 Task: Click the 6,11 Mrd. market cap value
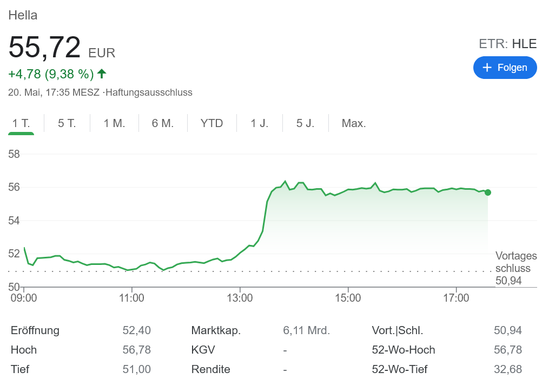point(307,330)
